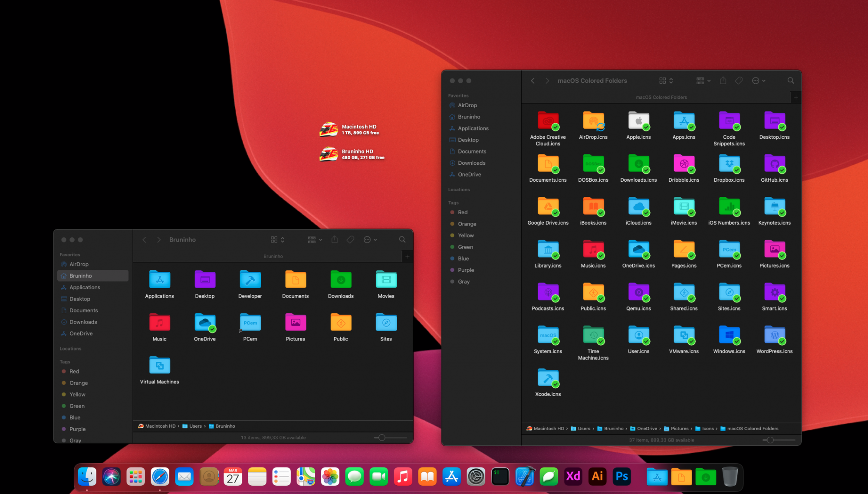Select the Google Drive.icns icon
868x494 pixels.
[x=548, y=206]
